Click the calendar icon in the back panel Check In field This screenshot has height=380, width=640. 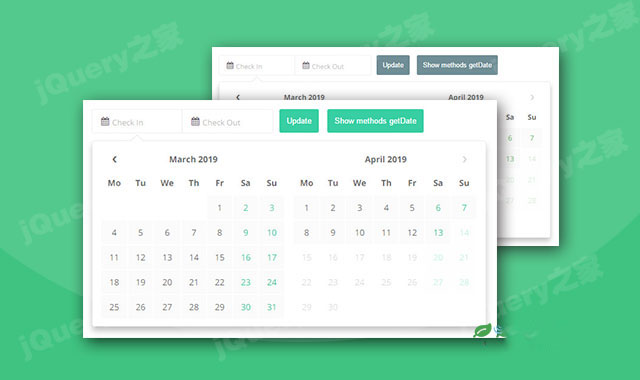tap(230, 65)
